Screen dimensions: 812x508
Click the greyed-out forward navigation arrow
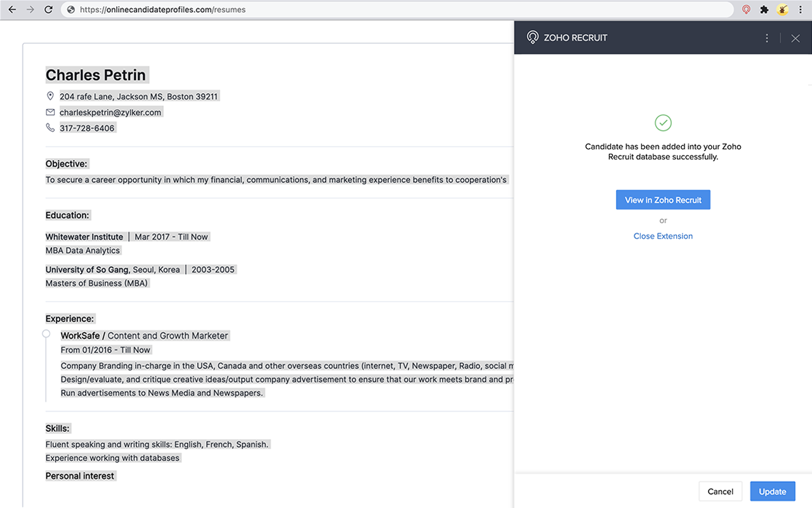pos(30,10)
